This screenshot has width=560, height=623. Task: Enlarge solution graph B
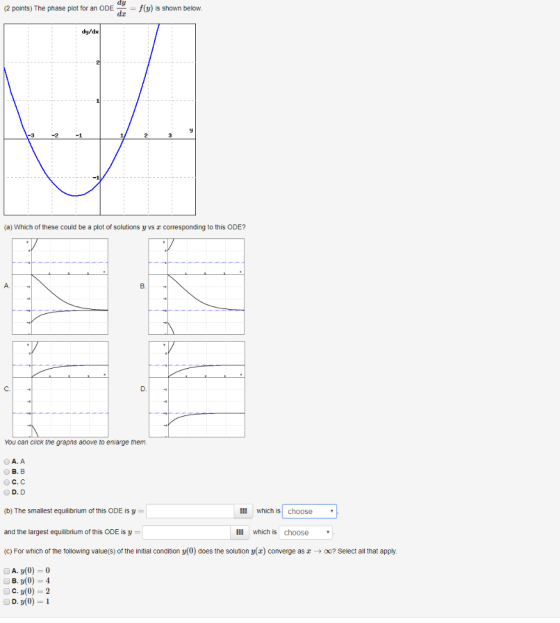pos(197,286)
